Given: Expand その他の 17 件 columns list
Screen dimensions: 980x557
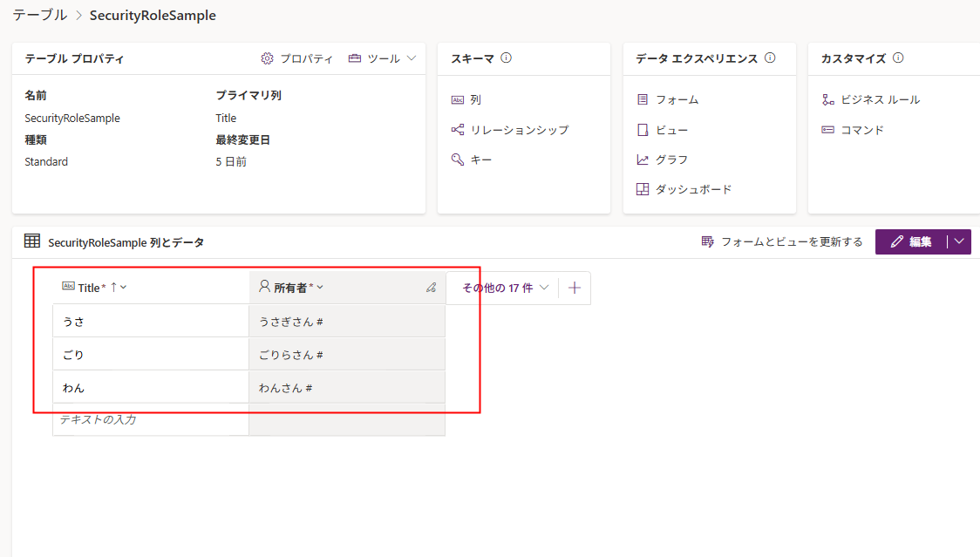Looking at the screenshot, I should click(x=505, y=288).
